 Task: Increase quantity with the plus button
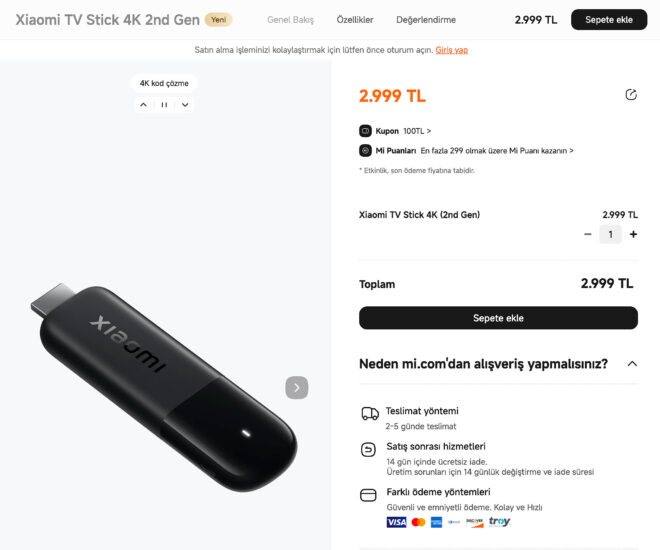[633, 234]
